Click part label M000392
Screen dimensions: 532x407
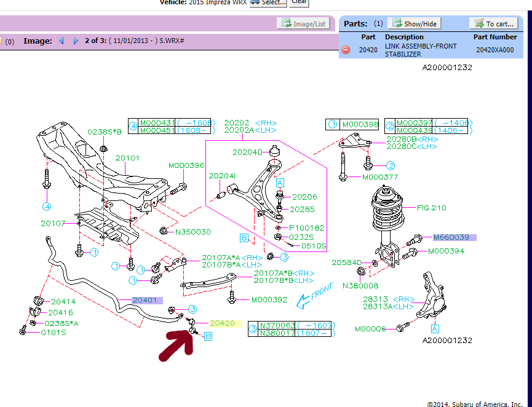click(x=269, y=300)
